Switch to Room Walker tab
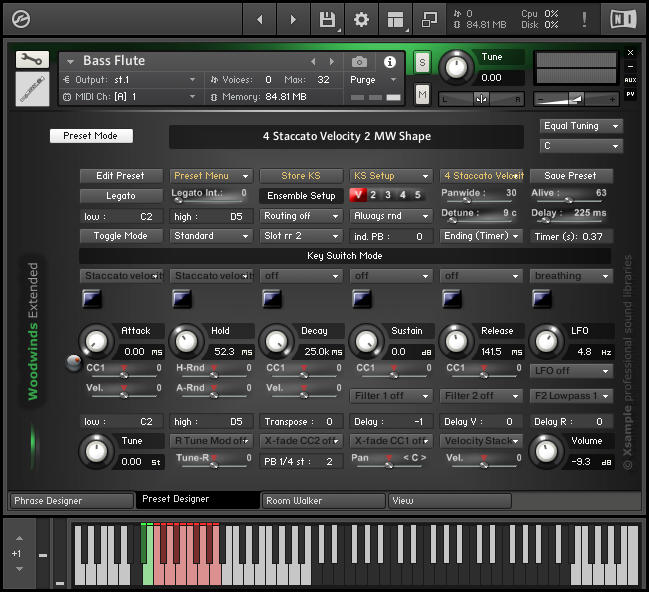 [x=324, y=501]
